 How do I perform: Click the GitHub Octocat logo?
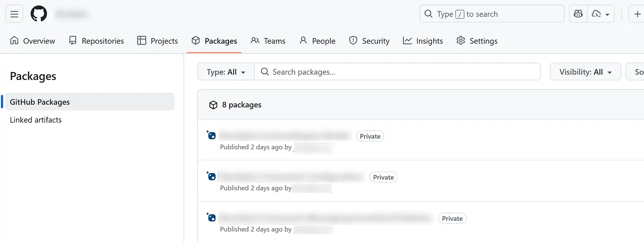[39, 14]
